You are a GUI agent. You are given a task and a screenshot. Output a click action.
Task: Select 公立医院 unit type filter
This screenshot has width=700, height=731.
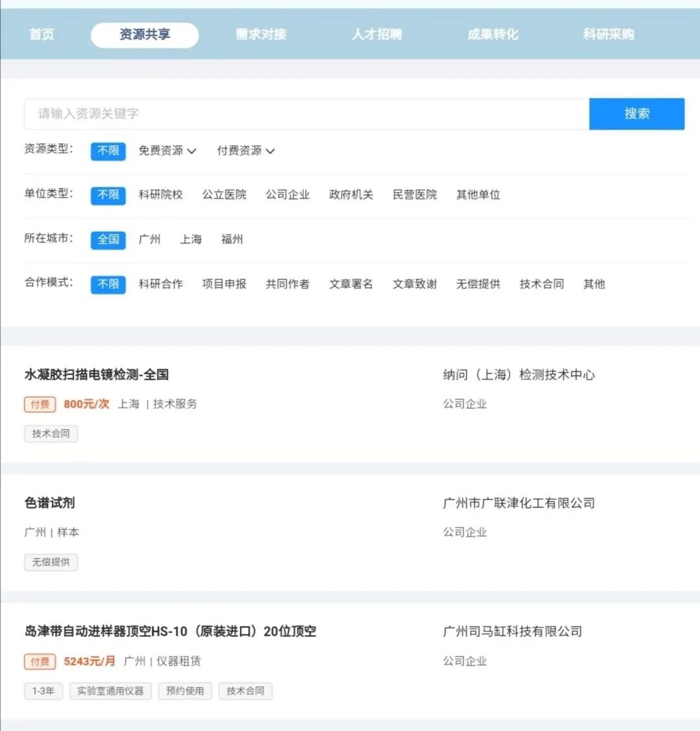(x=224, y=194)
